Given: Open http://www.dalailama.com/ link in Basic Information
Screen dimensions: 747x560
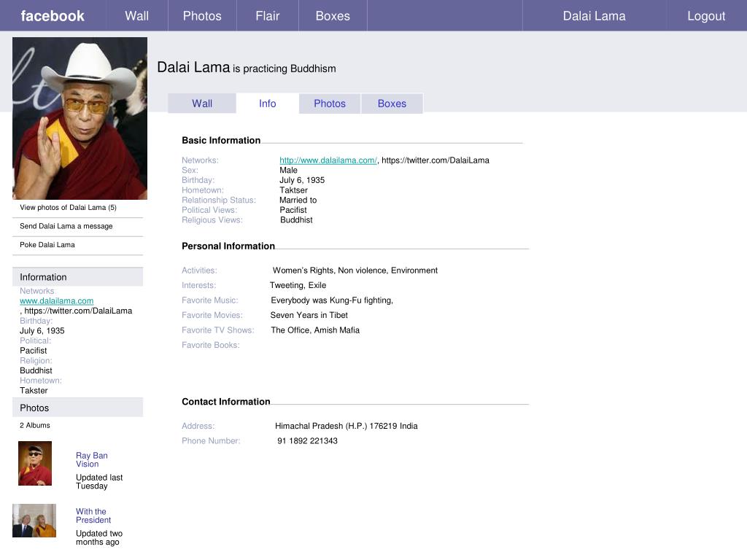Looking at the screenshot, I should point(328,160).
